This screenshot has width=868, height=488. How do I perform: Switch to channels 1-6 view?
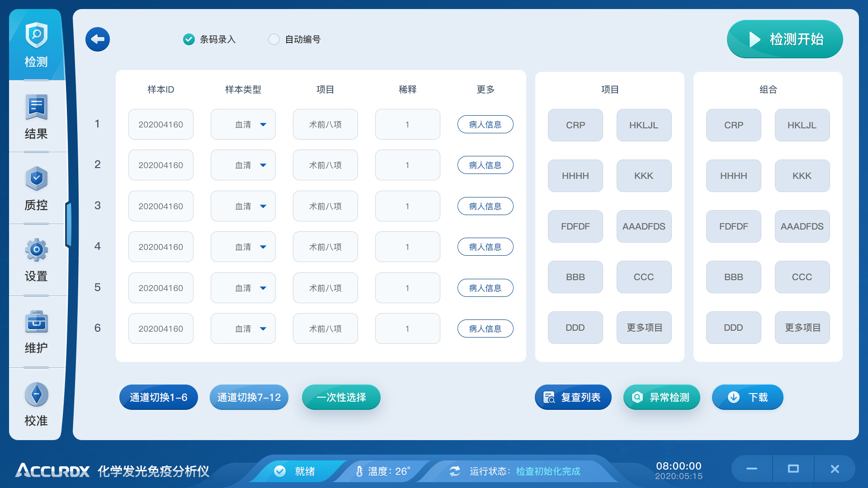(158, 397)
